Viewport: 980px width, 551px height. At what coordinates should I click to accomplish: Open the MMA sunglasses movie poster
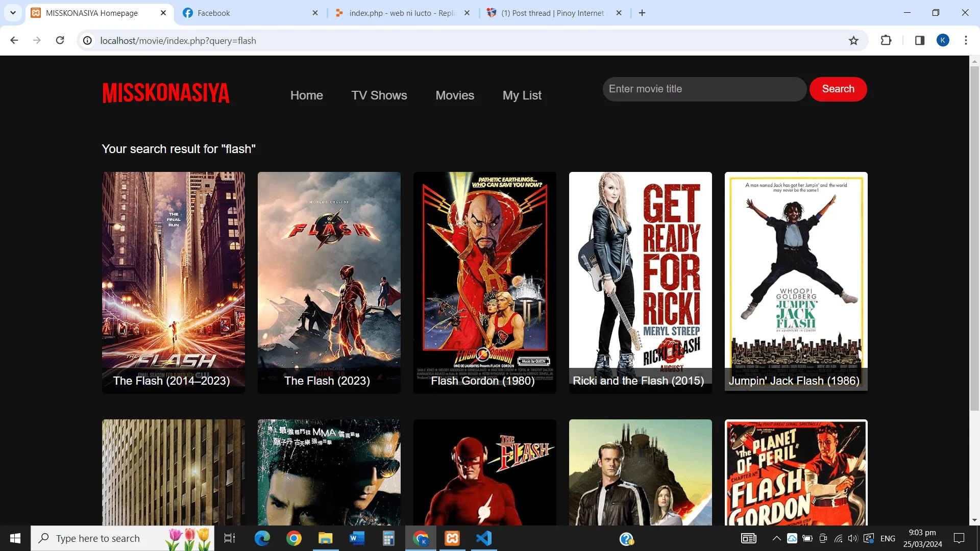329,472
